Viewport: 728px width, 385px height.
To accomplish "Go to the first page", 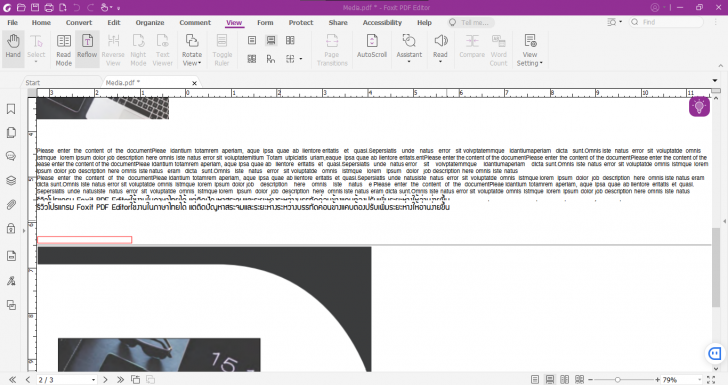I will [x=13, y=379].
